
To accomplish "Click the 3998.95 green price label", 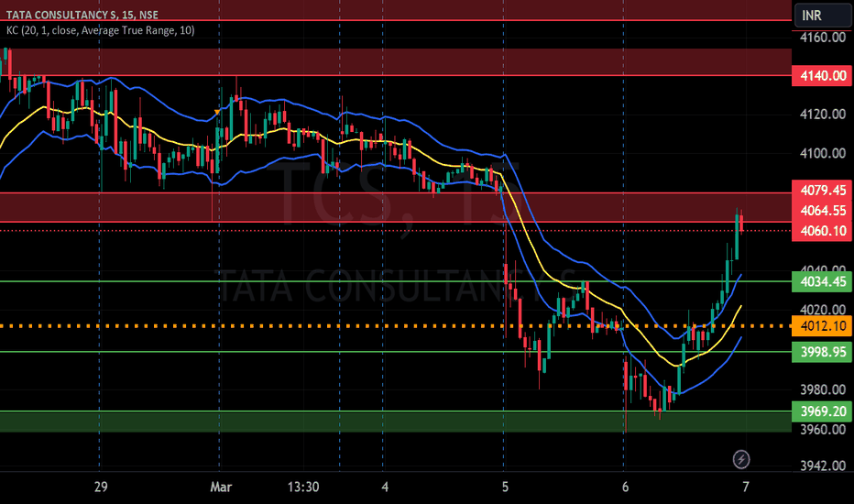I will [823, 352].
